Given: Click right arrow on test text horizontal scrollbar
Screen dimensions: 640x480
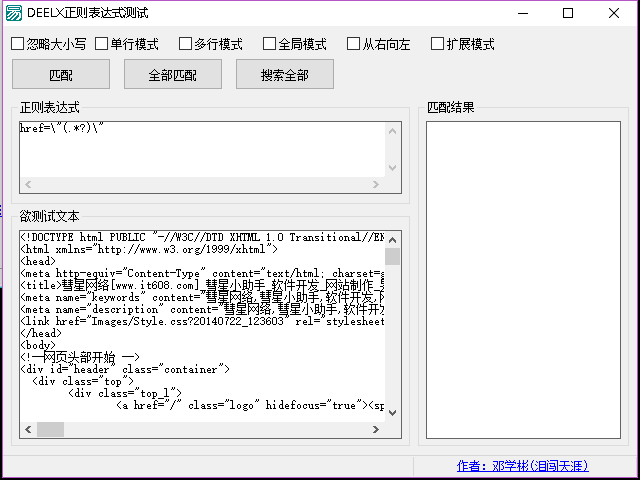Looking at the screenshot, I should (x=376, y=429).
